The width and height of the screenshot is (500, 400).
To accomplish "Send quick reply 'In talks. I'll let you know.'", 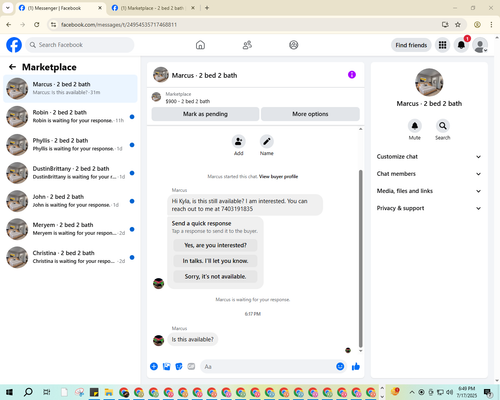I will tap(215, 261).
